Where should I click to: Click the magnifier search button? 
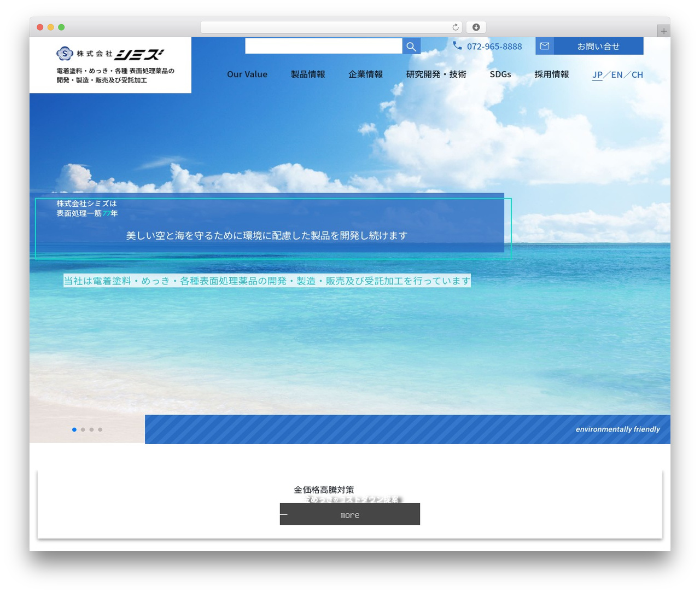(411, 46)
